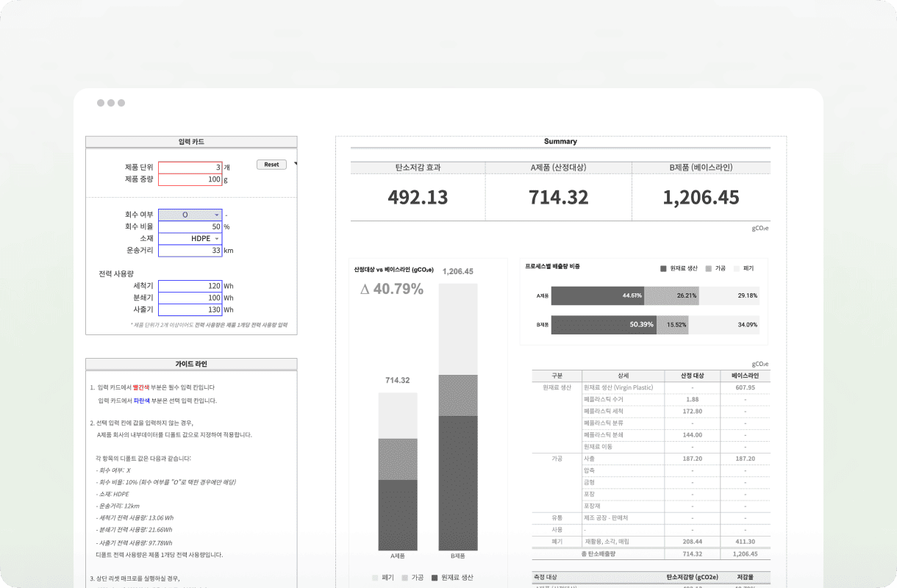The image size is (897, 588).
Task: Click the 26.21% segment of the A제품 bar
Action: (x=671, y=295)
